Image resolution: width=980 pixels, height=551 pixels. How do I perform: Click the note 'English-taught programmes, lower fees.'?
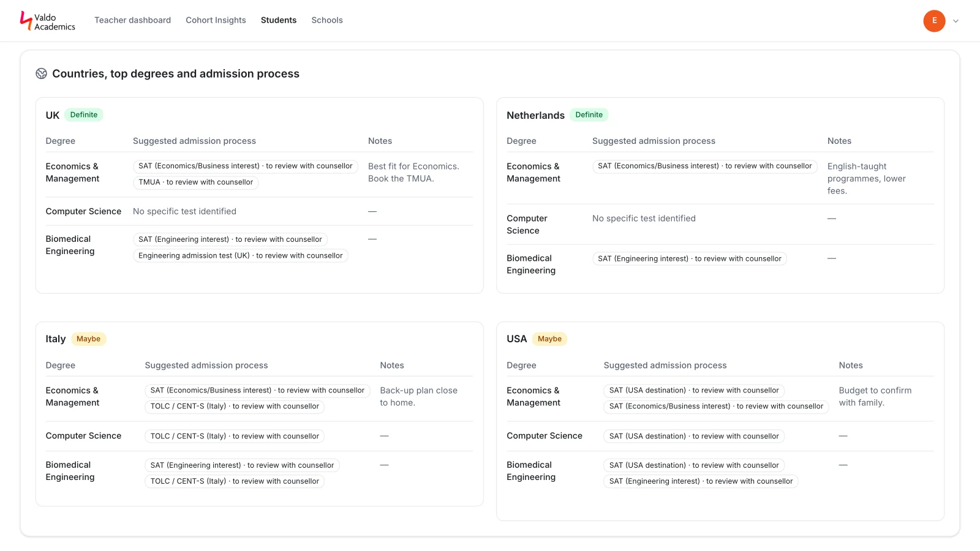click(867, 179)
